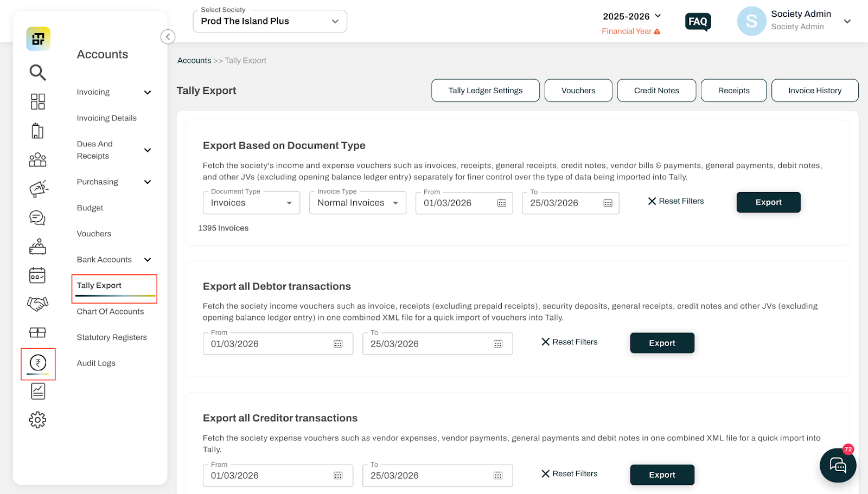
Task: Click the Document Type From date input
Action: (464, 203)
